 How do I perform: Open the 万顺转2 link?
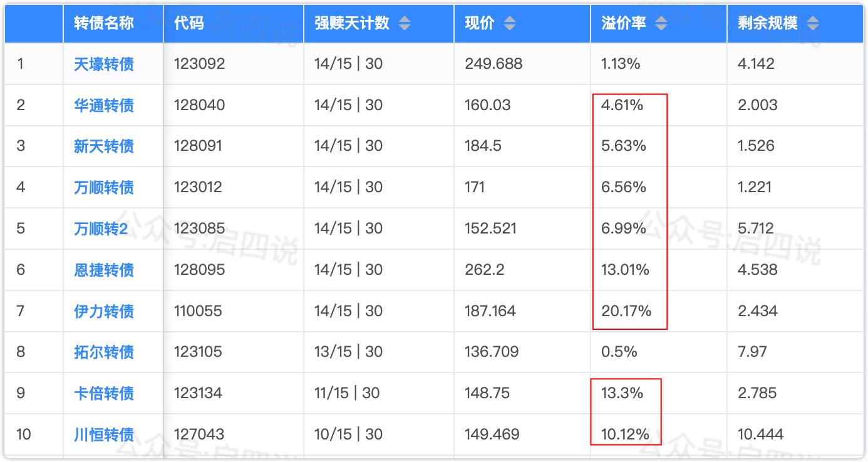tap(101, 228)
